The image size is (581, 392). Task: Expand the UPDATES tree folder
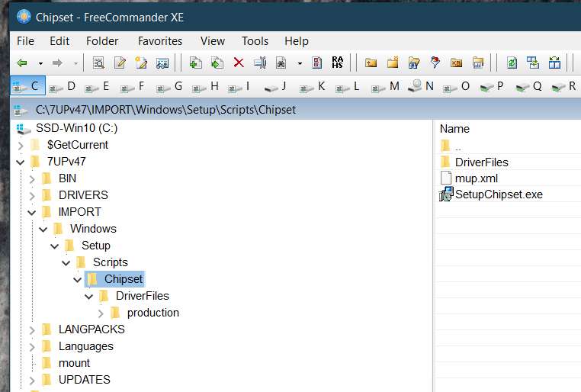32,381
